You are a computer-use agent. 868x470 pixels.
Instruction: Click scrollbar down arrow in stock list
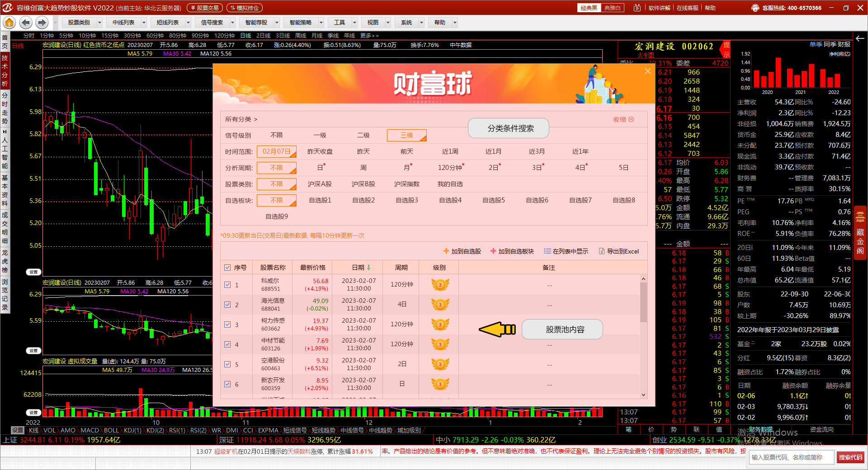click(x=643, y=395)
